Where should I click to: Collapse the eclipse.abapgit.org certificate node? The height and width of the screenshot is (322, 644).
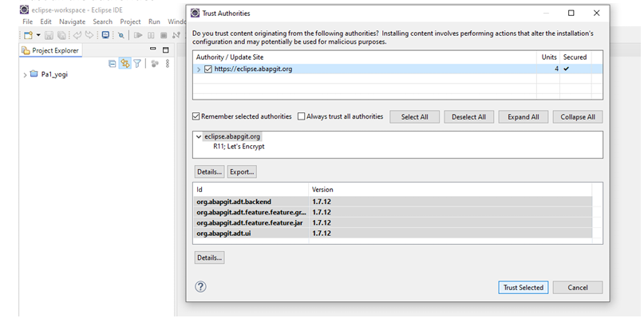pyautogui.click(x=199, y=136)
